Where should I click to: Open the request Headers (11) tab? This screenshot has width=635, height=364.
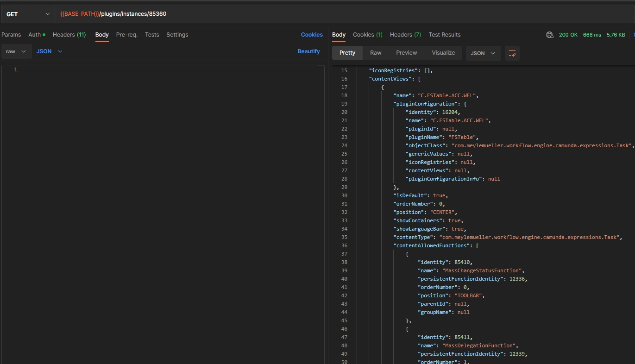69,35
